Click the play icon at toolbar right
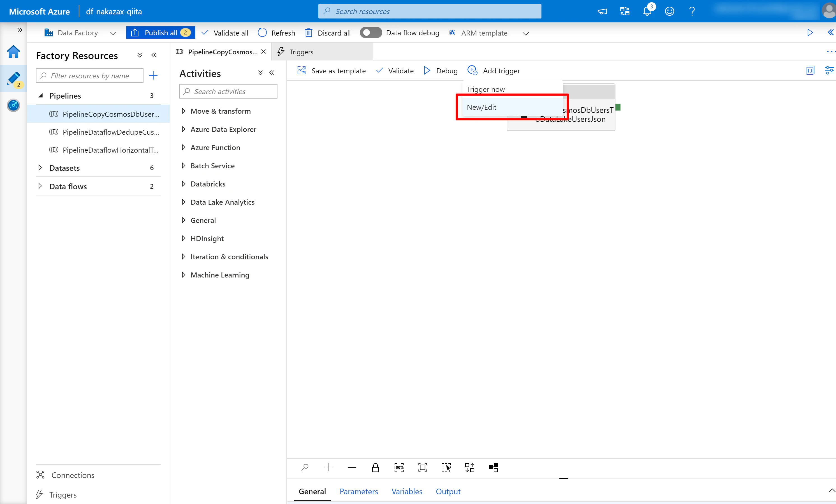Screen dimensions: 836x504 (810, 32)
